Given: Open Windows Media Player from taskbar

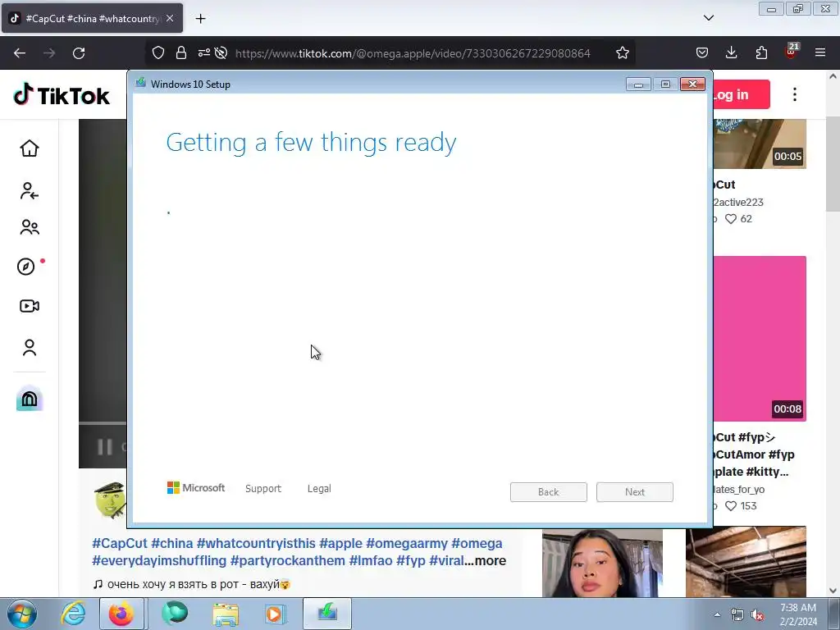Looking at the screenshot, I should [274, 614].
